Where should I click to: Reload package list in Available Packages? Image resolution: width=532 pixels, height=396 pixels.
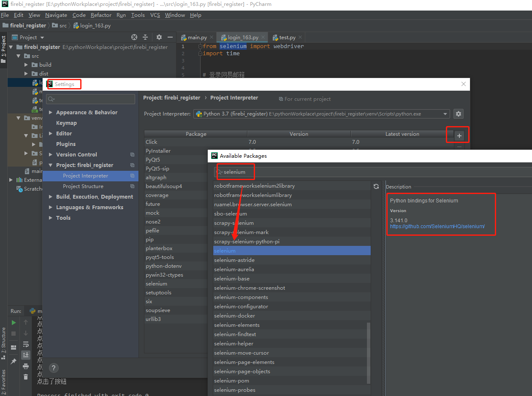point(376,186)
